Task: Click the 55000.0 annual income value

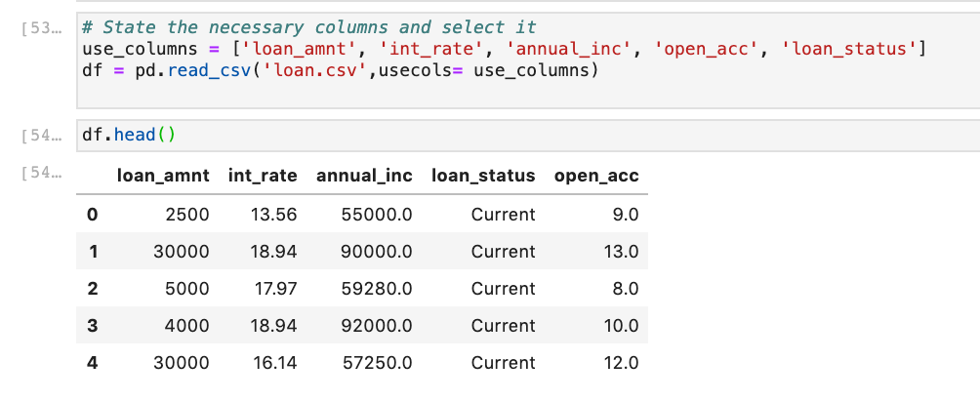Action: pyautogui.click(x=377, y=215)
